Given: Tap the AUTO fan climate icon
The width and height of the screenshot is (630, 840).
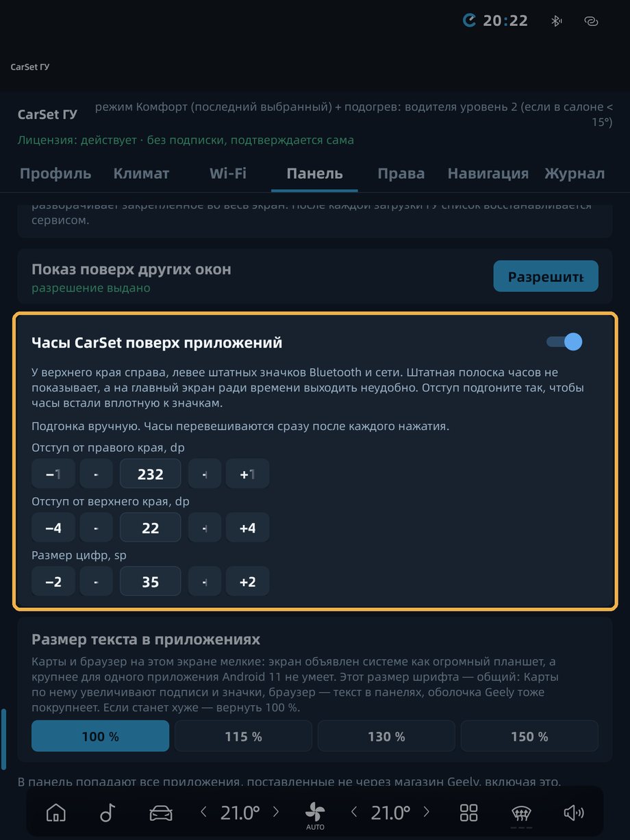Looking at the screenshot, I should click(x=315, y=815).
